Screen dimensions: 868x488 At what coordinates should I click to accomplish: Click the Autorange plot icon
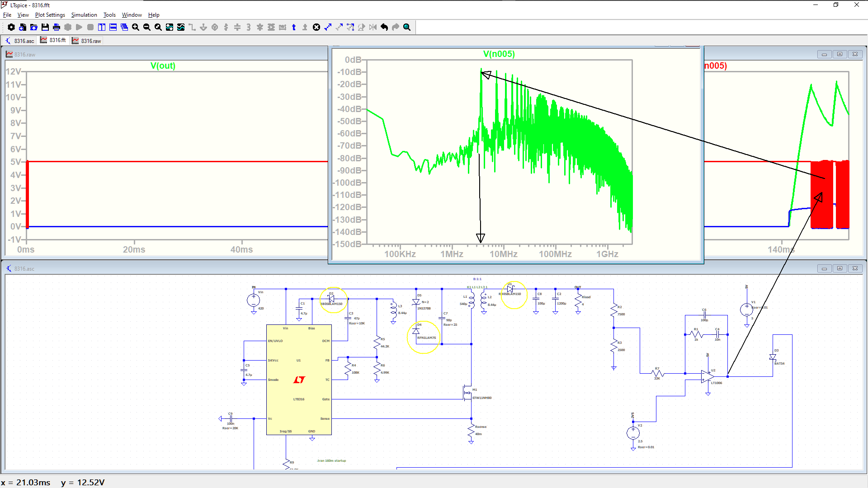170,27
